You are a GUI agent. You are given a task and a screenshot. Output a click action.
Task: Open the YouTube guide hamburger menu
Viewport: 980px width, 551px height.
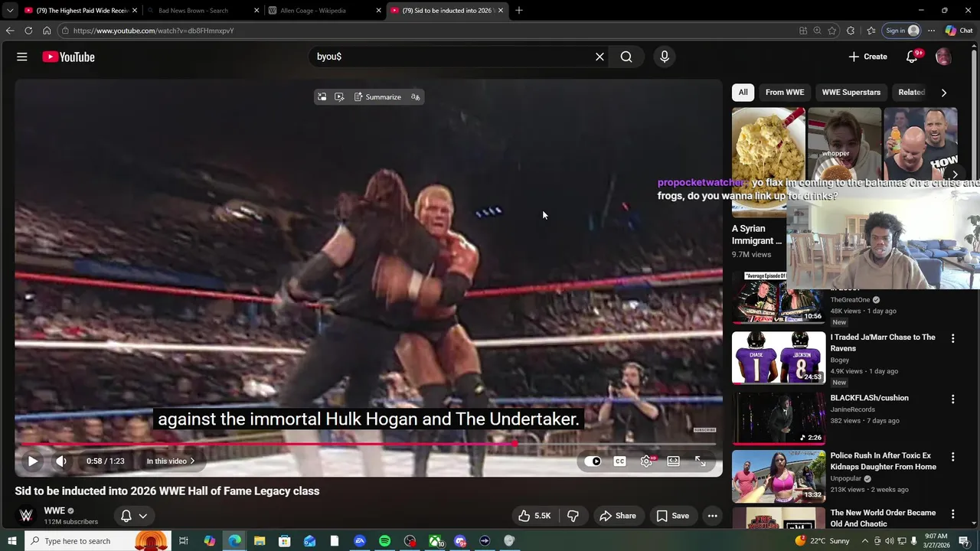[x=22, y=57]
